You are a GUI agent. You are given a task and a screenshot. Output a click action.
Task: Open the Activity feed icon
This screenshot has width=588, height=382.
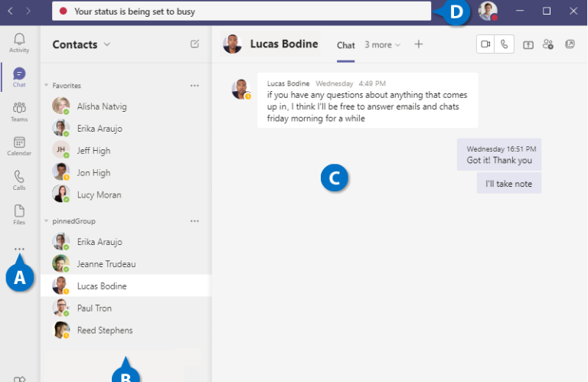19,42
